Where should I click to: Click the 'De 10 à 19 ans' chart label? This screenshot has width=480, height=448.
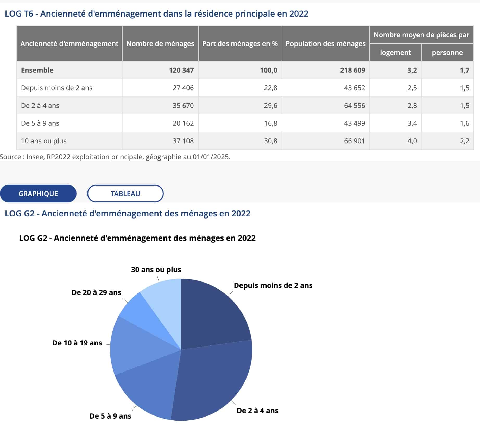point(77,343)
